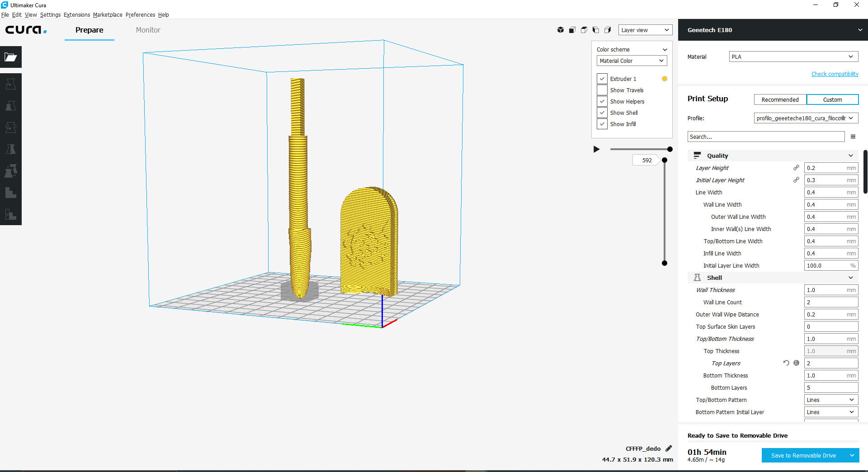Switch to 3D isometric camera view icon
The height and width of the screenshot is (472, 868).
[x=561, y=30]
